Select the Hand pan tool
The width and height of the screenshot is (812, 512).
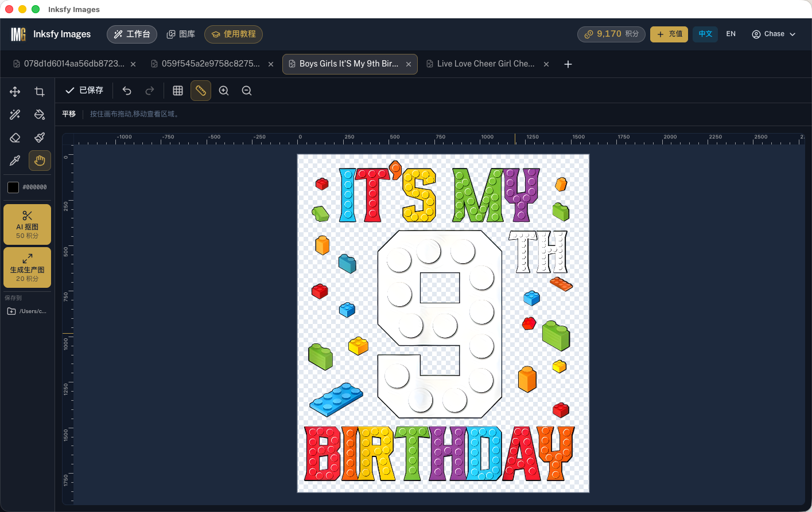[x=40, y=161]
